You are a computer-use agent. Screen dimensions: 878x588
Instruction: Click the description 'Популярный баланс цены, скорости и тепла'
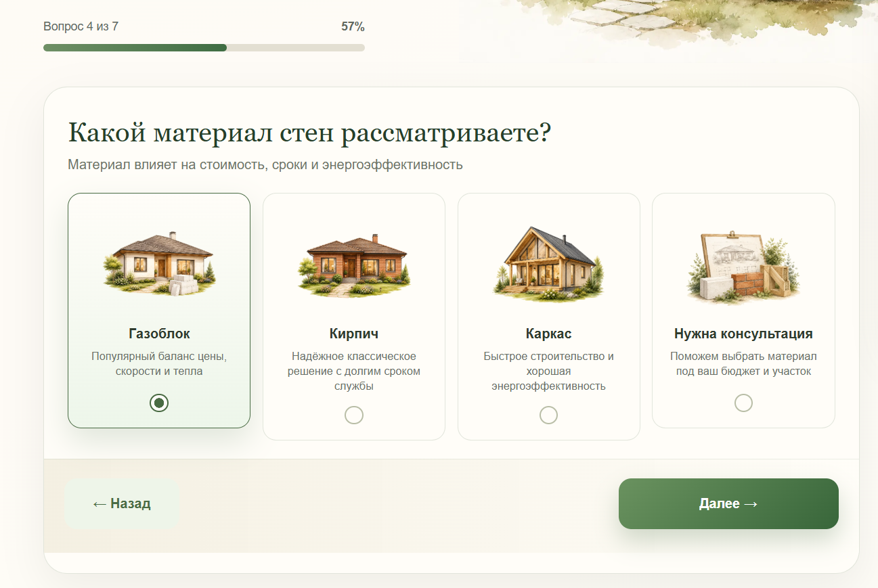tap(159, 363)
